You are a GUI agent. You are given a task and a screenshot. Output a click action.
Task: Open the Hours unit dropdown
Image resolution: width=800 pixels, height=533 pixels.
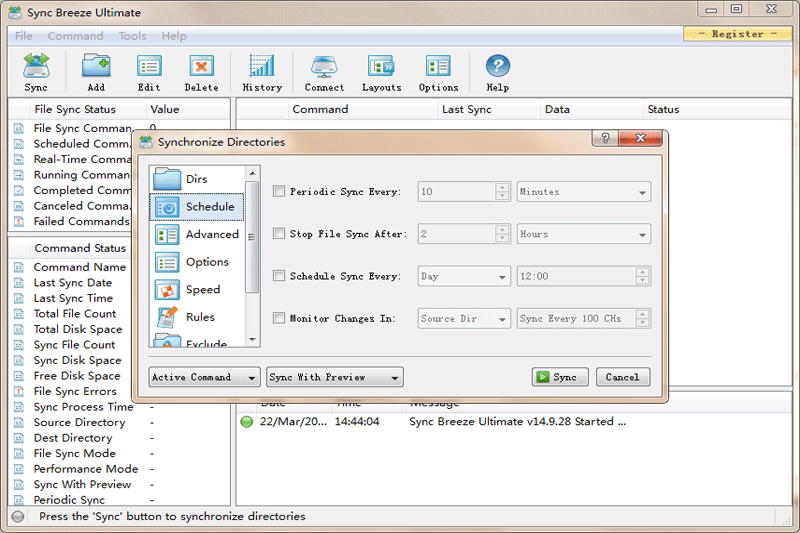pyautogui.click(x=584, y=234)
